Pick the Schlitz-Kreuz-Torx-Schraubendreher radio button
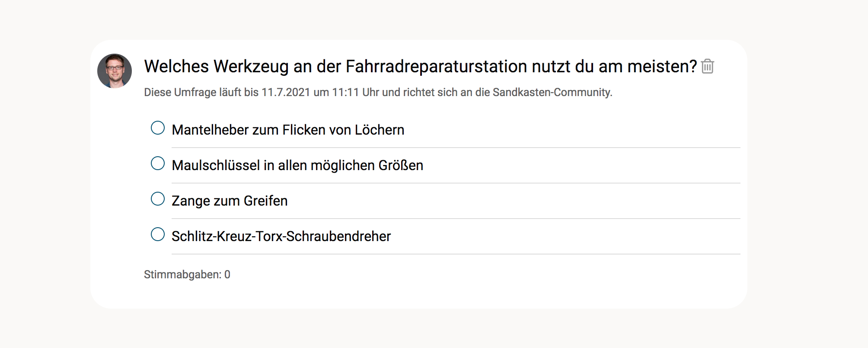 click(158, 235)
